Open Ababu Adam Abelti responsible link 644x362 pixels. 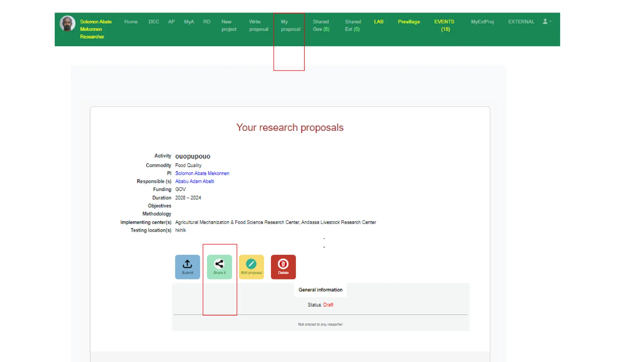[x=194, y=181]
